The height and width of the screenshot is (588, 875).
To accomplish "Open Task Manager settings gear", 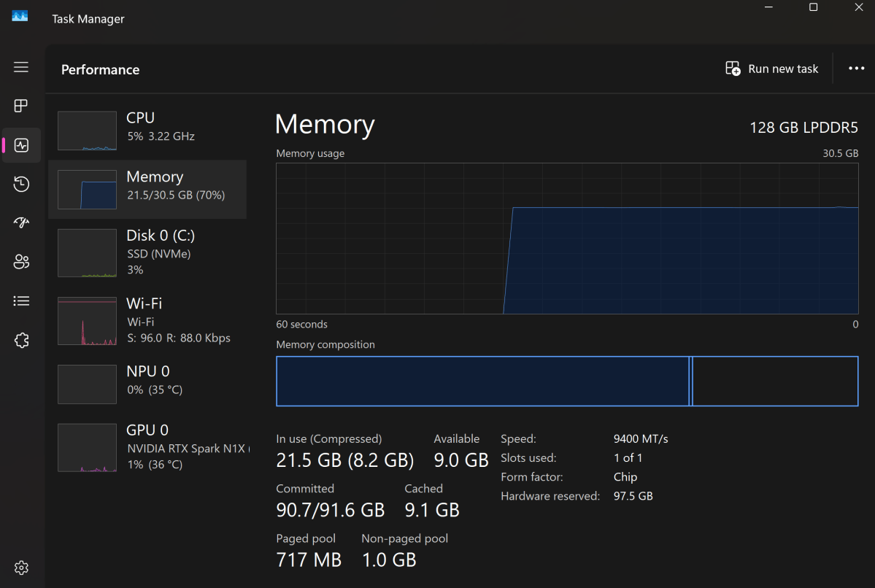I will pyautogui.click(x=21, y=568).
